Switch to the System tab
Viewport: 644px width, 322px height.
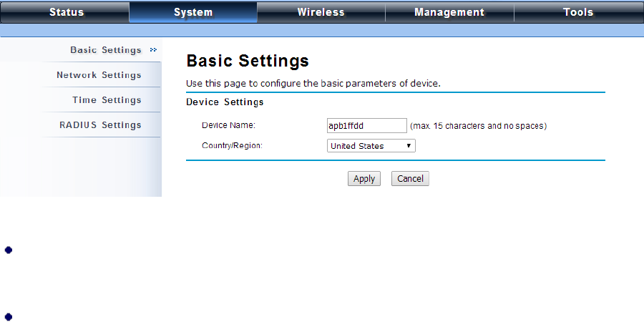click(193, 12)
